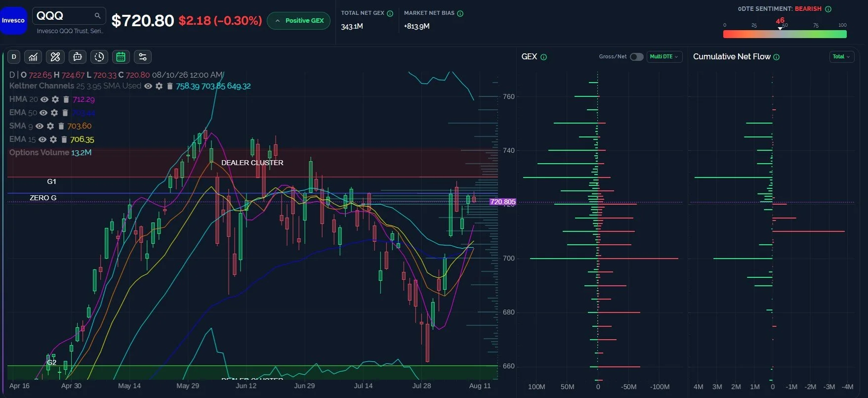
Task: Click the $2.18 (-0.30%) change value
Action: click(220, 21)
